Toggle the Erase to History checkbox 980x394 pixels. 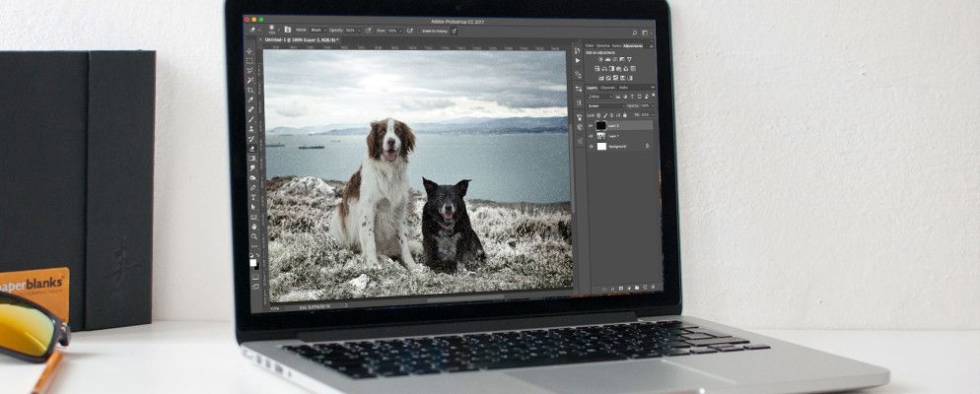pyautogui.click(x=421, y=31)
